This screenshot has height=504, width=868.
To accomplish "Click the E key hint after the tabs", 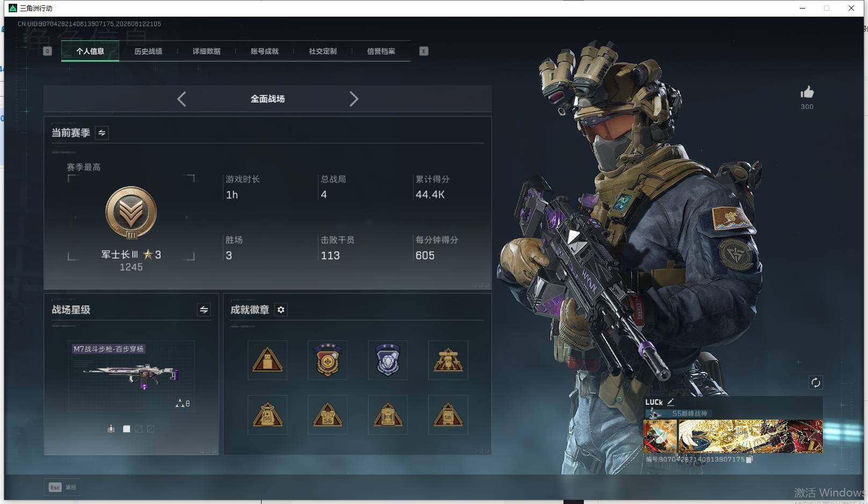I will click(x=424, y=51).
